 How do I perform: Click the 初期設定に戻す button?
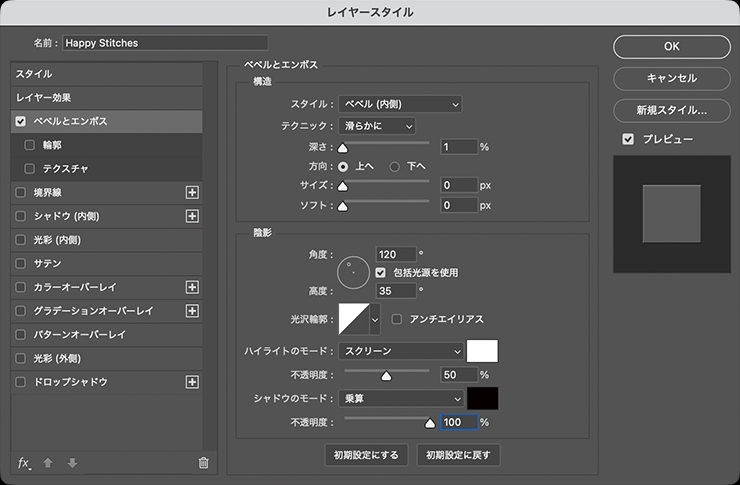click(x=458, y=455)
